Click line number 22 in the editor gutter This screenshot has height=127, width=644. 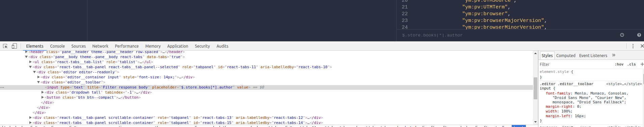405,14
